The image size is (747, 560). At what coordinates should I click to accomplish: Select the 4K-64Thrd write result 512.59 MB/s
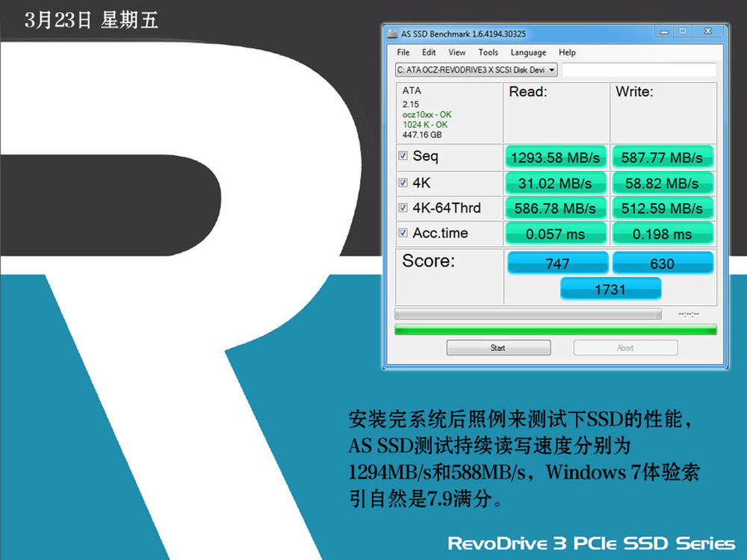coord(662,208)
